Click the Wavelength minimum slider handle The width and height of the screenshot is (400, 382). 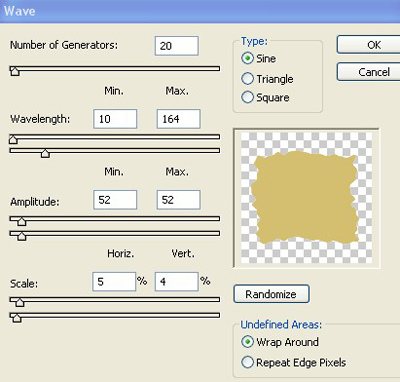13,139
